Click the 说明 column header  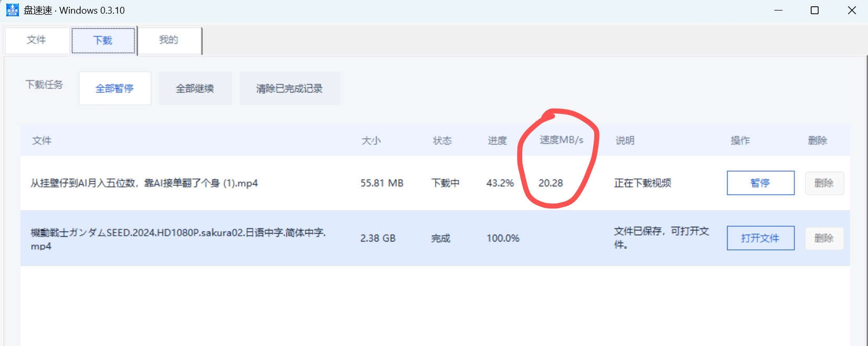pyautogui.click(x=625, y=140)
